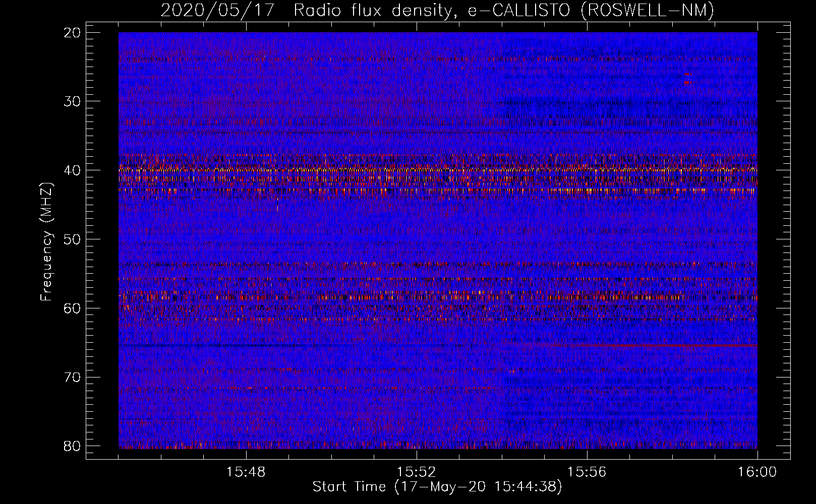Select the 15:48 time tick label
Image resolution: width=816 pixels, height=504 pixels.
(x=246, y=472)
